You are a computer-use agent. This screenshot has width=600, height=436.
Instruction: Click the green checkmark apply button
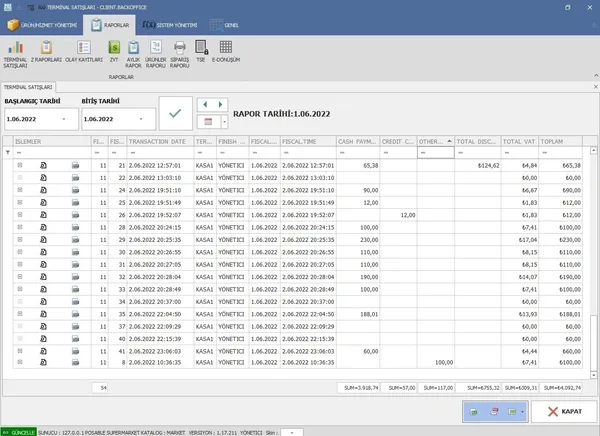pos(176,114)
